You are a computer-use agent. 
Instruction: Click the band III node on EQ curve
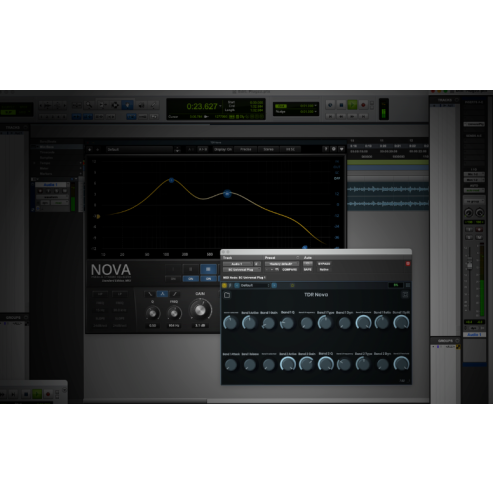[x=227, y=193]
